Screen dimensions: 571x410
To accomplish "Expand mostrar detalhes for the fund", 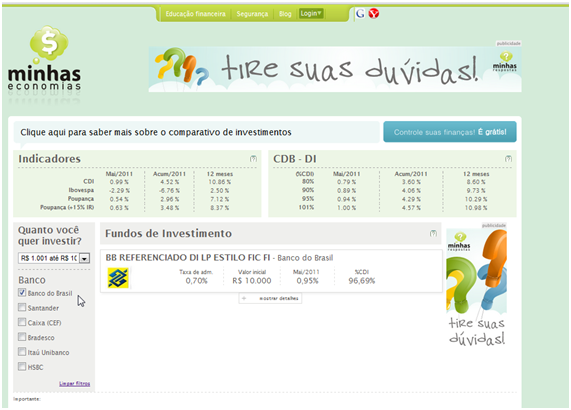I will coord(270,298).
